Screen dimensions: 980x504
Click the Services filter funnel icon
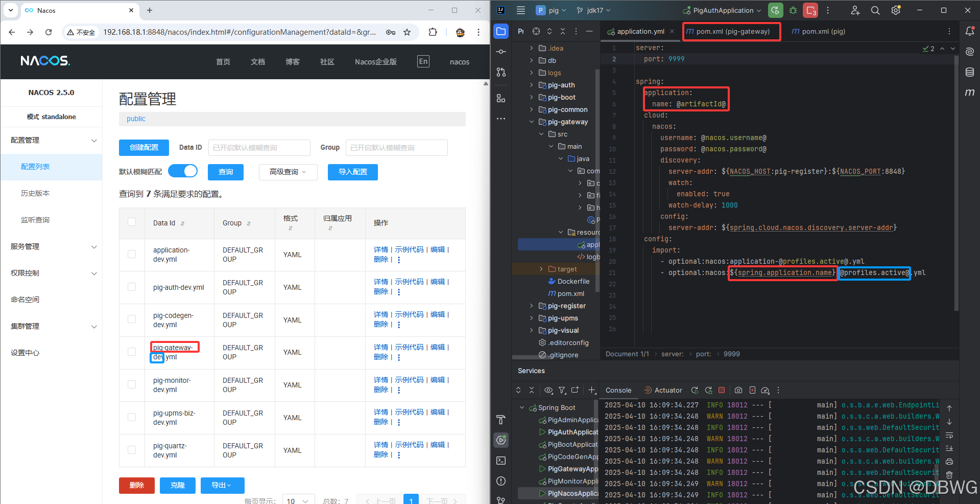pos(562,390)
